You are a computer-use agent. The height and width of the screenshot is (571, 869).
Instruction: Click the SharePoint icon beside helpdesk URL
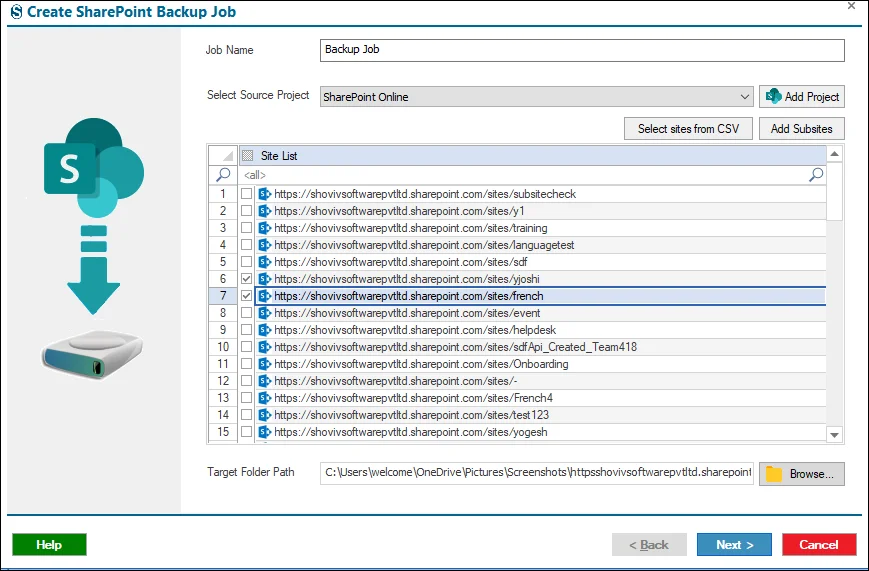[265, 330]
